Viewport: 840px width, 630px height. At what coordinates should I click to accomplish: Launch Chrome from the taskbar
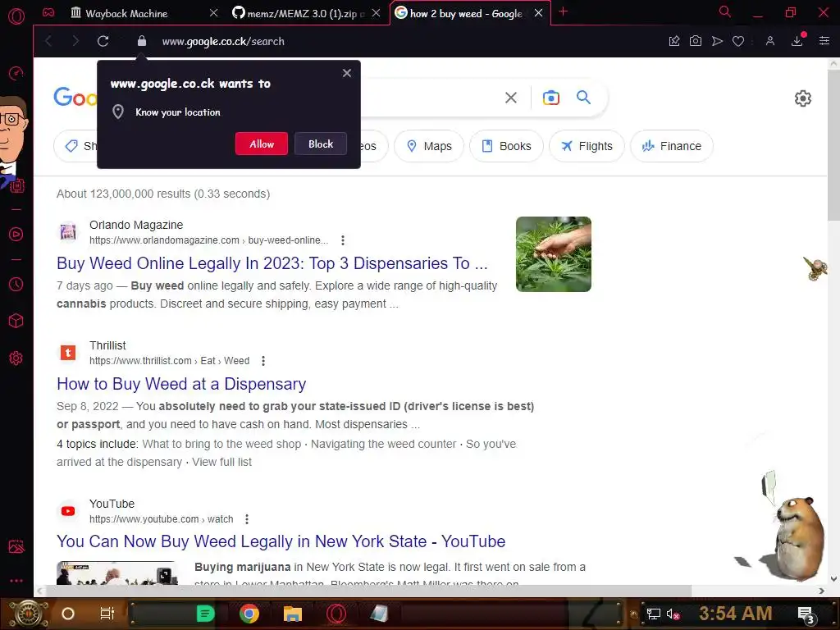pos(249,614)
